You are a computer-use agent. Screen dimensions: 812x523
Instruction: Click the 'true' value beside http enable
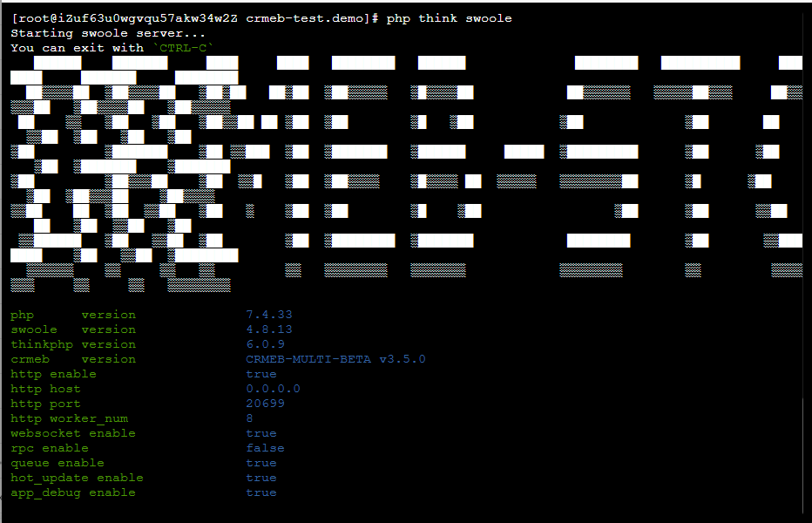[x=261, y=374]
